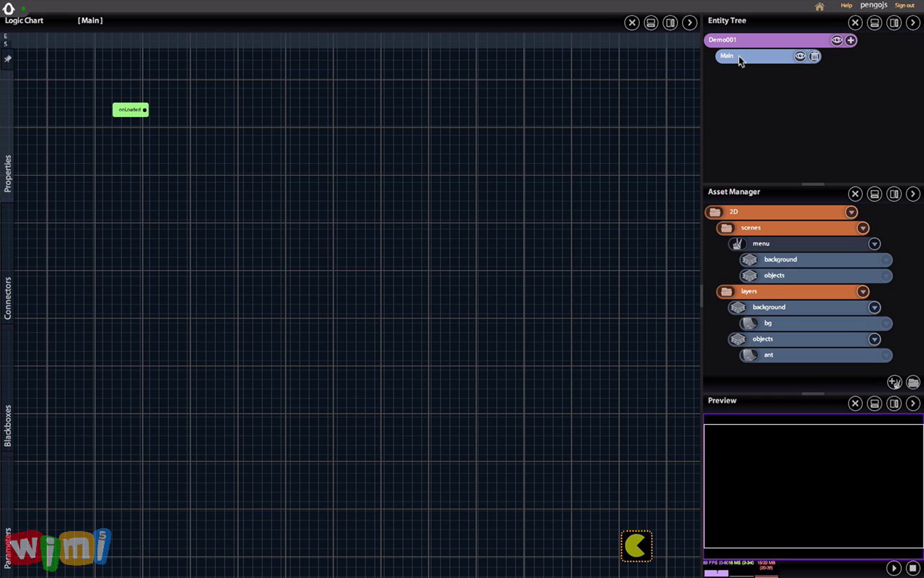924x578 pixels.
Task: Add entity to Demo001 with plus icon
Action: click(850, 40)
